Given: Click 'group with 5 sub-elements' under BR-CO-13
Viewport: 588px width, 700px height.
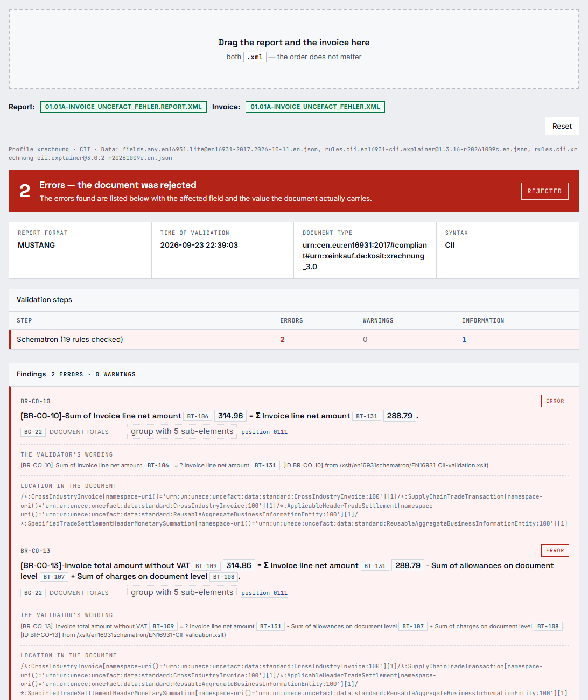Looking at the screenshot, I should click(182, 592).
